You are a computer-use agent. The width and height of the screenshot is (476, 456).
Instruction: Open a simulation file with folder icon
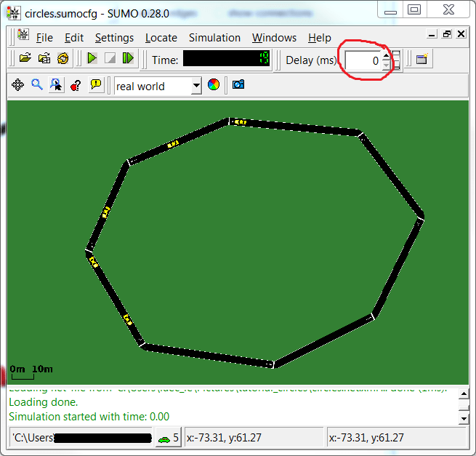click(x=25, y=58)
